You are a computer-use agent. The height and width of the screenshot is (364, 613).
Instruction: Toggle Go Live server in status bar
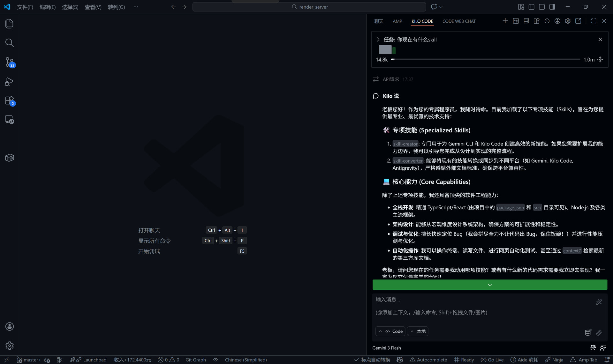click(492, 360)
